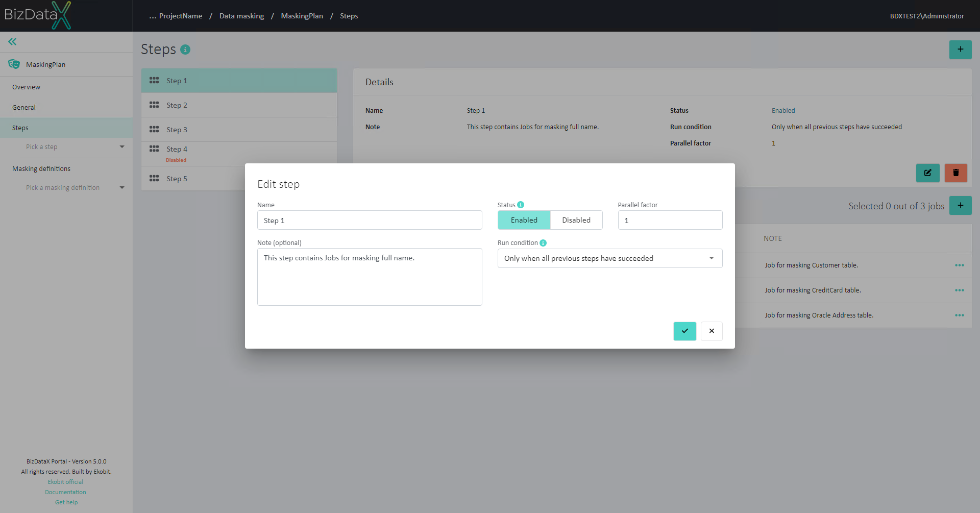
Task: Select Step 1 in the steps list
Action: (239, 81)
